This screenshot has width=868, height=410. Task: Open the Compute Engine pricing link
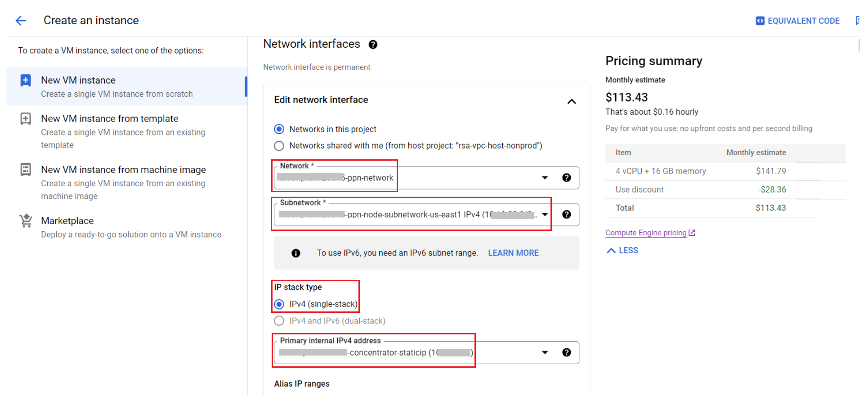[x=646, y=232]
